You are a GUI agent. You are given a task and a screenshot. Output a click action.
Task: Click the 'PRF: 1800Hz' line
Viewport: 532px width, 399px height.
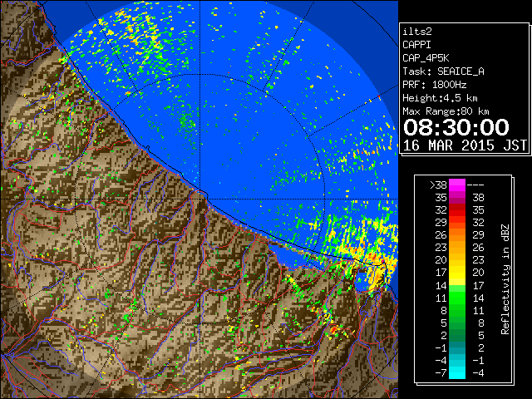434,85
